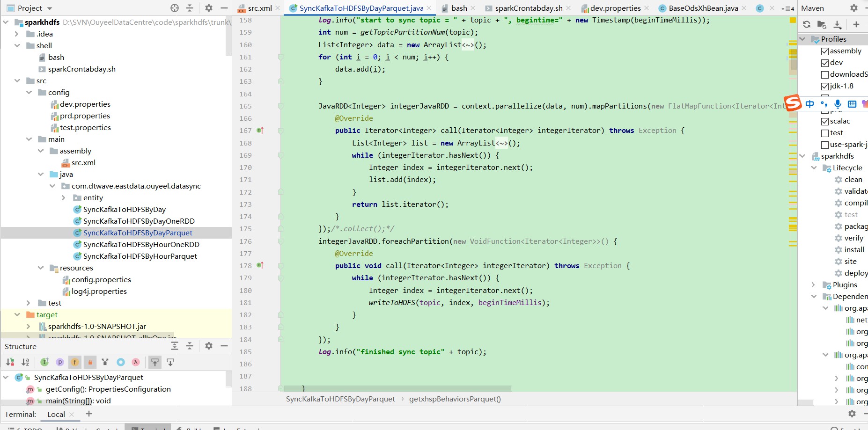Open Project panel settings gear

209,8
